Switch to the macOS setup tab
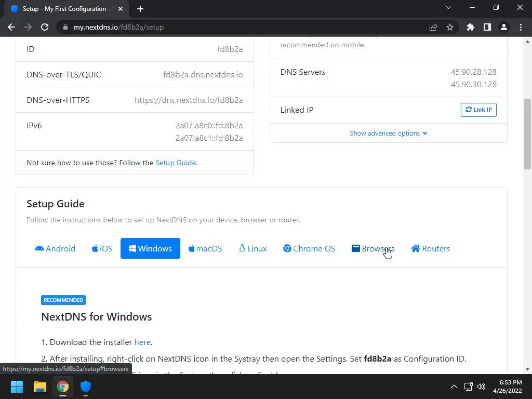 point(205,248)
